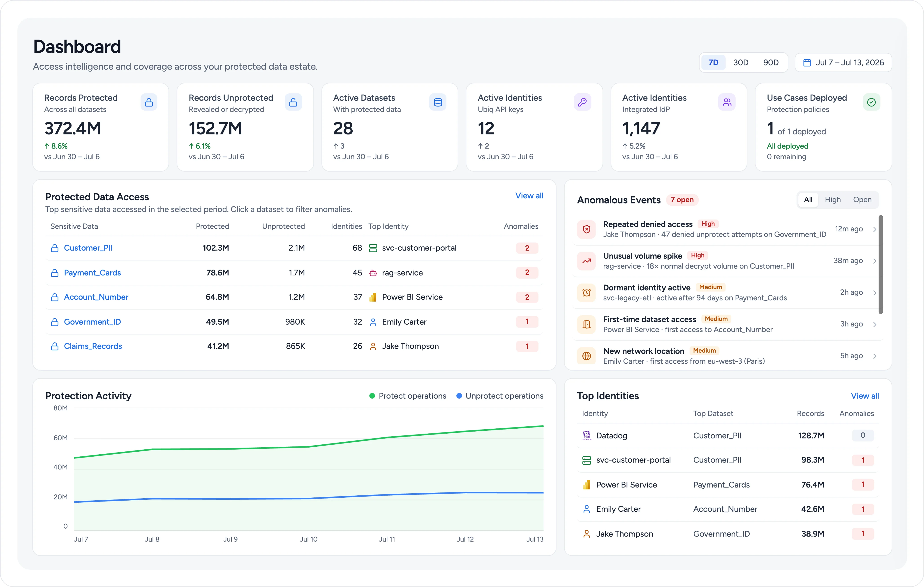The width and height of the screenshot is (924, 587).
Task: Click the door icon for First-time dataset access
Action: (x=586, y=325)
